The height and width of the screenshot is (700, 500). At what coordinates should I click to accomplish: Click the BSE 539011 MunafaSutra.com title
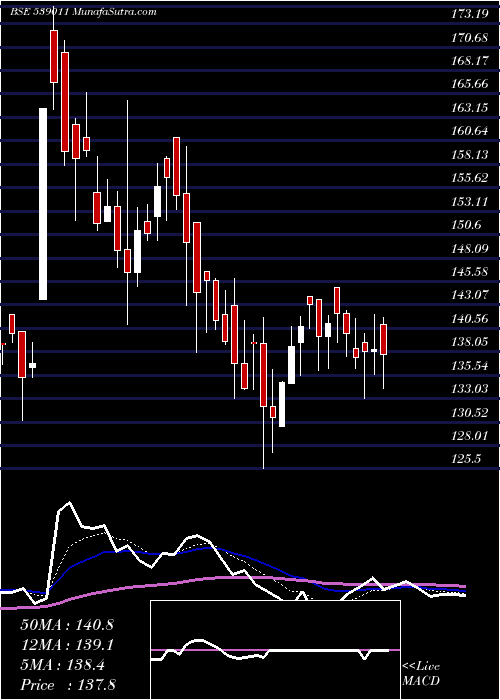[83, 12]
